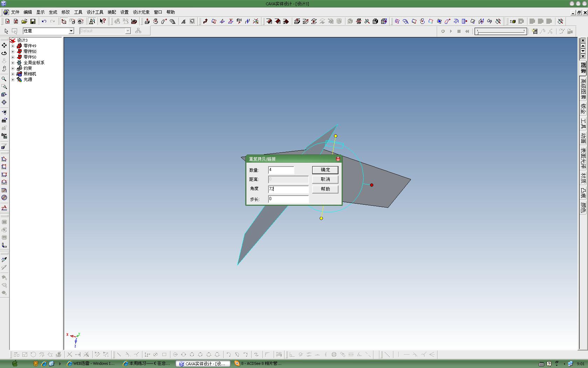
Task: Open the 编辑 menu
Action: coord(28,12)
